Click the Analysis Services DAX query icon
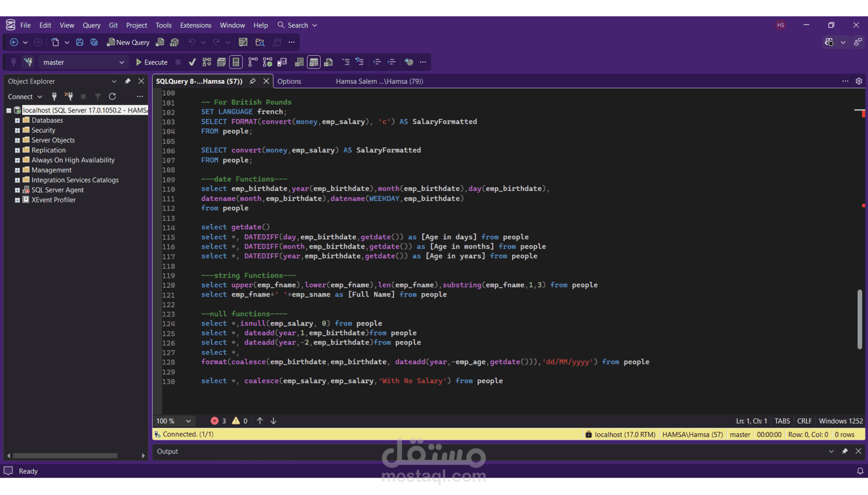The width and height of the screenshot is (868, 495). coord(175,42)
